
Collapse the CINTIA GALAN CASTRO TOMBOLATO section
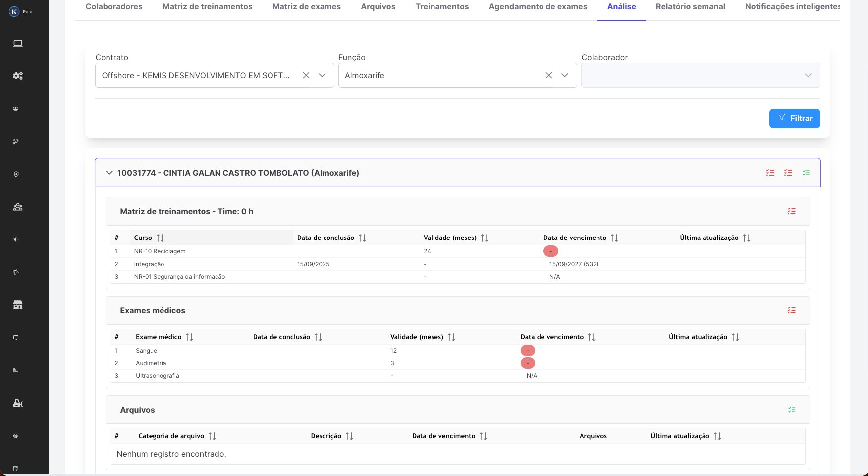click(109, 173)
